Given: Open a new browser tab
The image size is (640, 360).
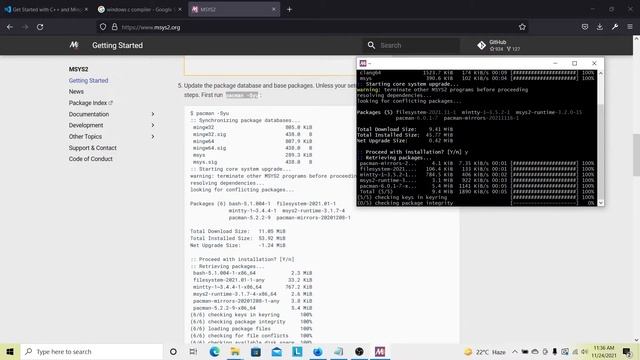Looking at the screenshot, I should (289, 9).
